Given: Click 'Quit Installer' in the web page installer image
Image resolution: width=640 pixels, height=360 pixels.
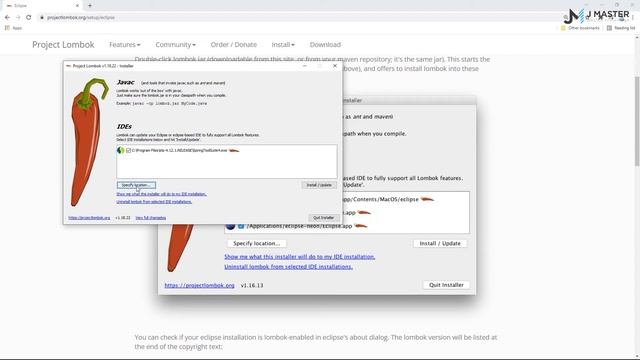Looking at the screenshot, I should pos(446,285).
